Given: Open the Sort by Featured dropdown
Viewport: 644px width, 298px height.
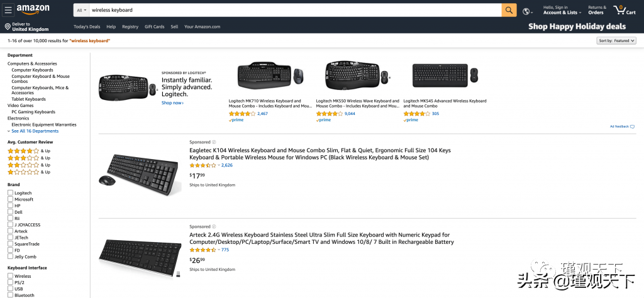Looking at the screenshot, I should tap(616, 41).
